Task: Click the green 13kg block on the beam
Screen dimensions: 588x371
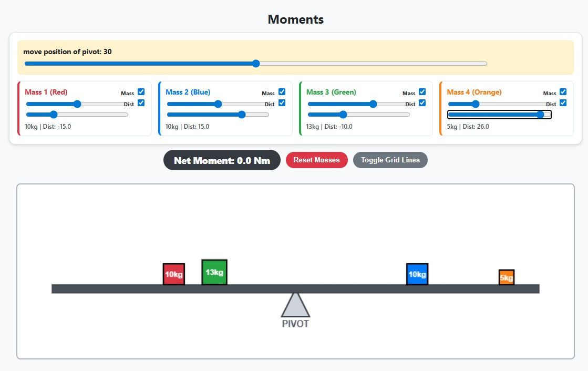Action: [214, 272]
